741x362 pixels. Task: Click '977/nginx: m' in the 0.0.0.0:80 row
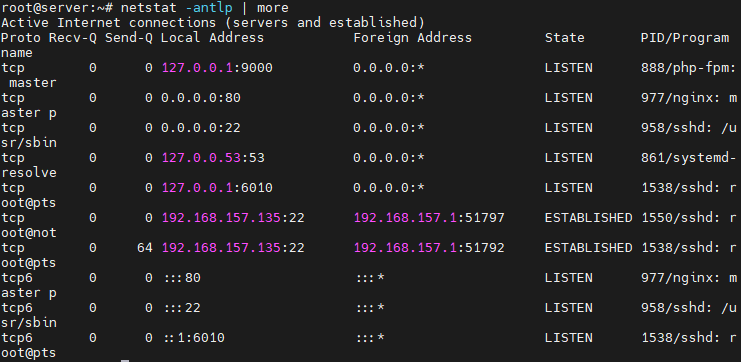pos(689,98)
